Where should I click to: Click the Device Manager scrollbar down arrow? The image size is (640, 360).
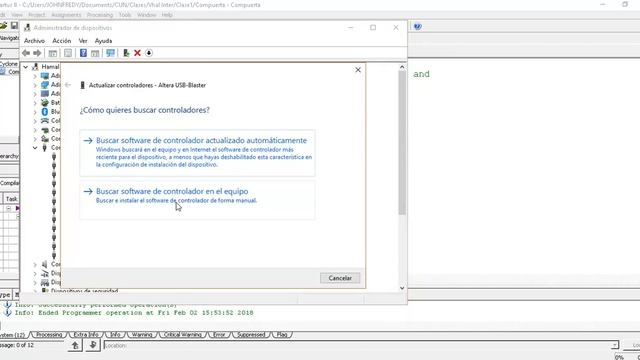coord(402,288)
